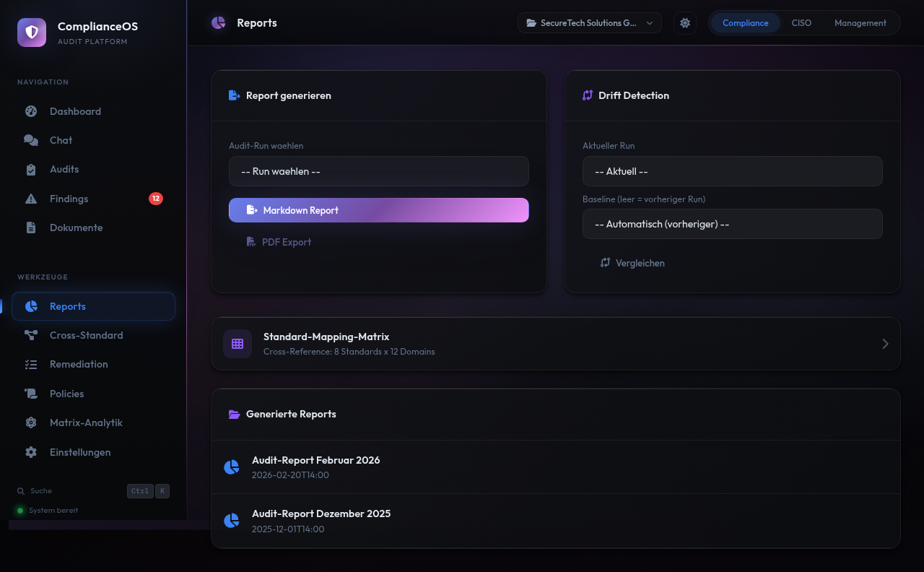This screenshot has width=924, height=572.
Task: Open Policies in the sidebar
Action: point(66,394)
